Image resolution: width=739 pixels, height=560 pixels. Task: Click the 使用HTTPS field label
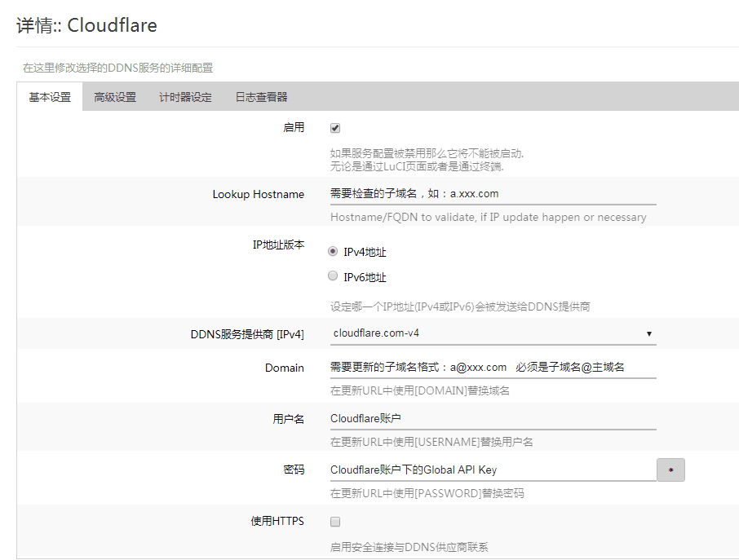click(277, 522)
